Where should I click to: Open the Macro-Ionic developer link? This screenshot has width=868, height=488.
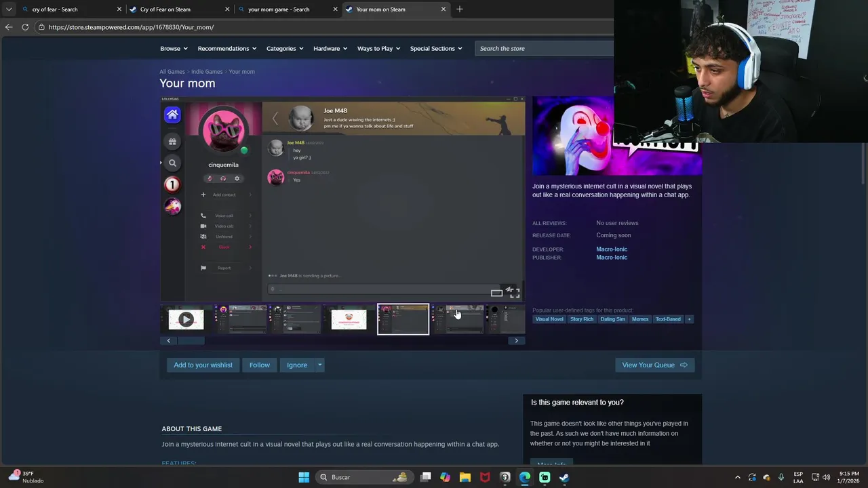(612, 249)
